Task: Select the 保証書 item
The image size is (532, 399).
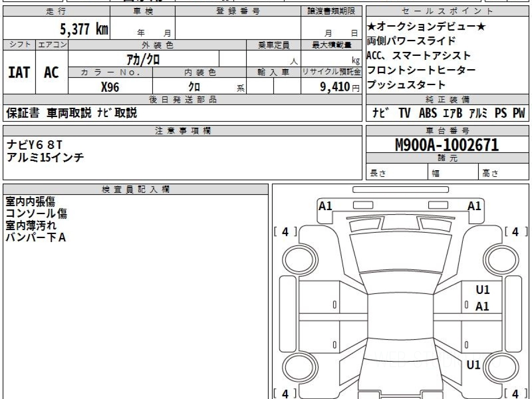Action: 23,113
